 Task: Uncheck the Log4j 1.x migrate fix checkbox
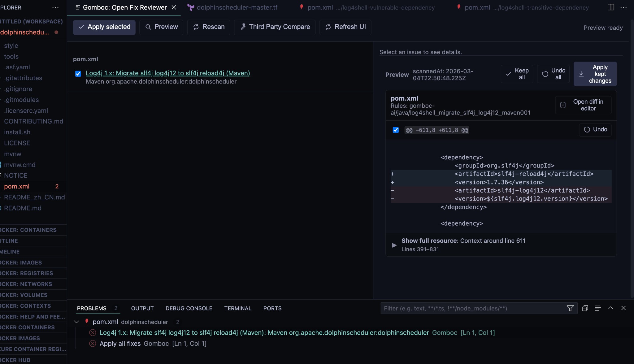tap(78, 74)
